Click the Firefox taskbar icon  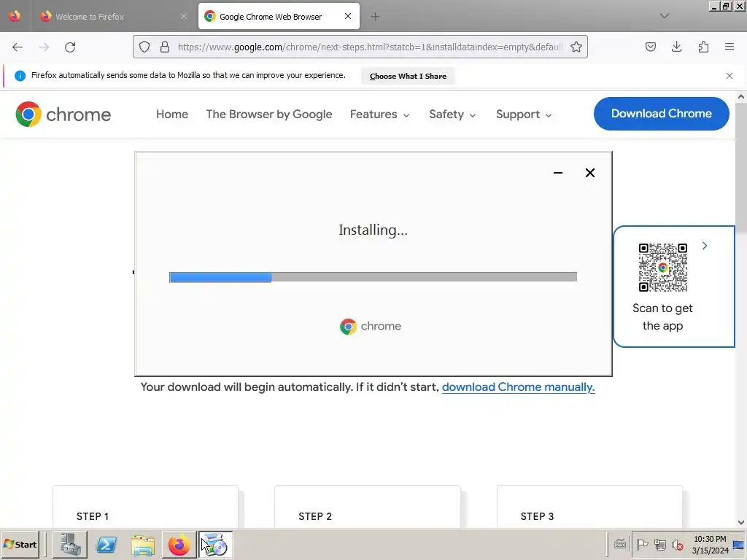click(x=179, y=544)
